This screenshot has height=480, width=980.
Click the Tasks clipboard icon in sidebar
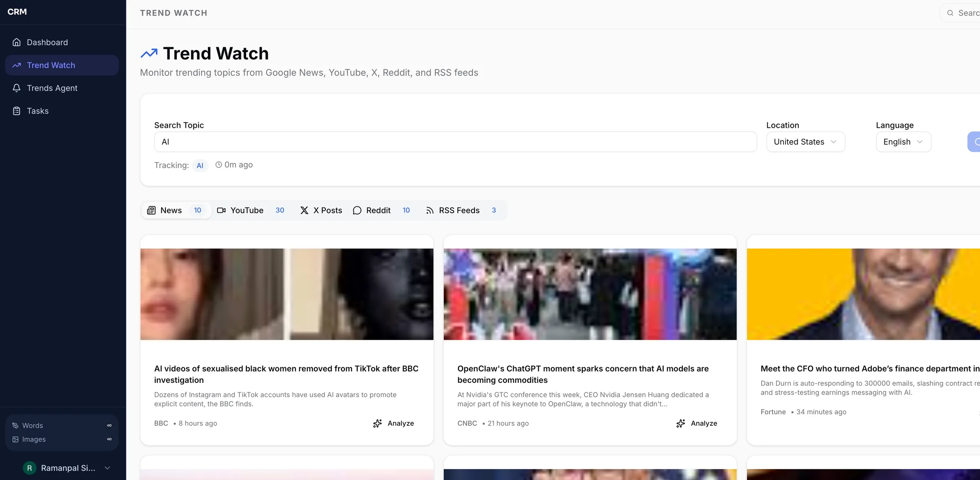coord(16,111)
